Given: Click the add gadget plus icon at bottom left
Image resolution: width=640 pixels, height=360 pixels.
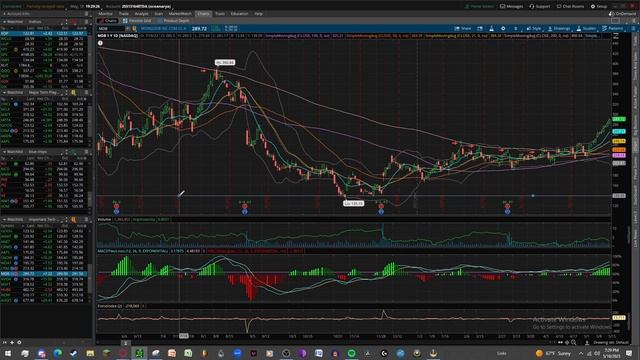Looking at the screenshot, I should click(x=12, y=342).
